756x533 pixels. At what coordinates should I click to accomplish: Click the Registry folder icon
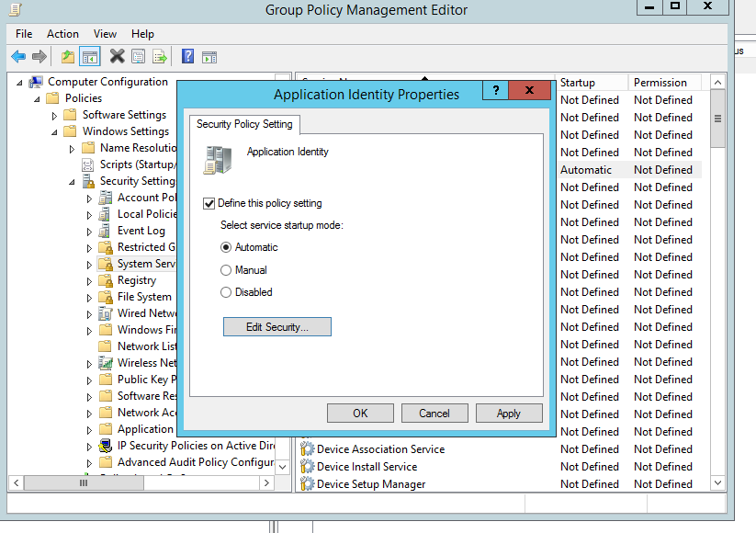105,280
